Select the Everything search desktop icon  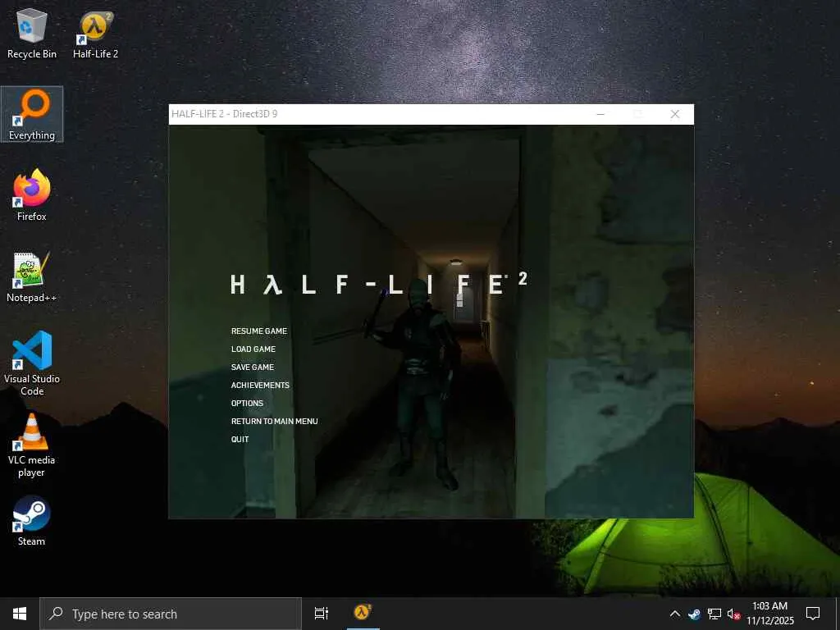point(32,115)
